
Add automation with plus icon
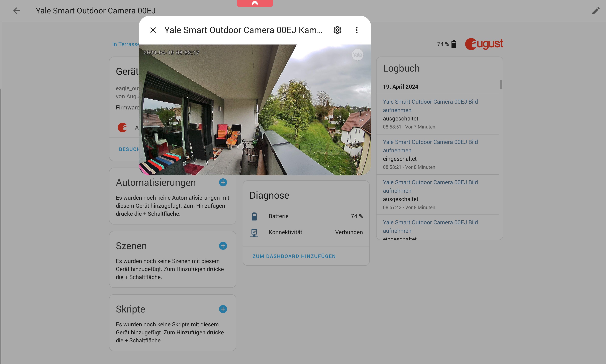pyautogui.click(x=223, y=182)
